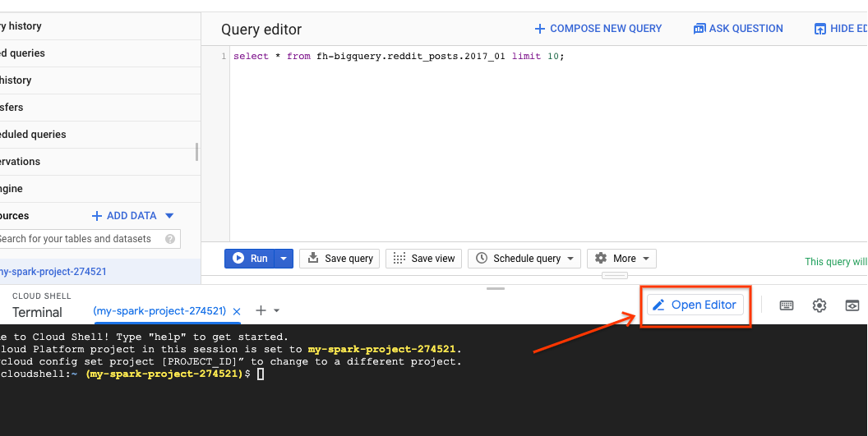The height and width of the screenshot is (436, 868).
Task: Open the Schedule query dropdown
Action: (524, 258)
